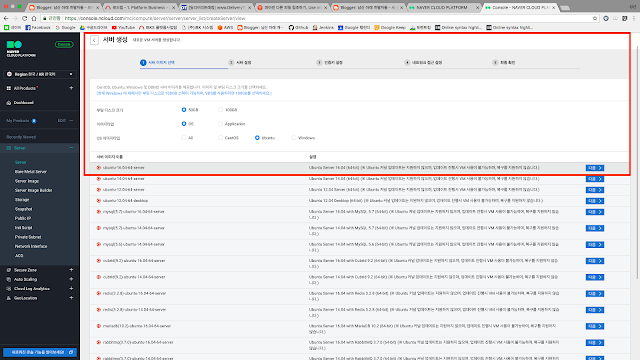Screen dimensions: 640x360
Task: Click the cubrid(9.2)-ubuntu-16.04-64-server image name
Action: click(x=134, y=261)
